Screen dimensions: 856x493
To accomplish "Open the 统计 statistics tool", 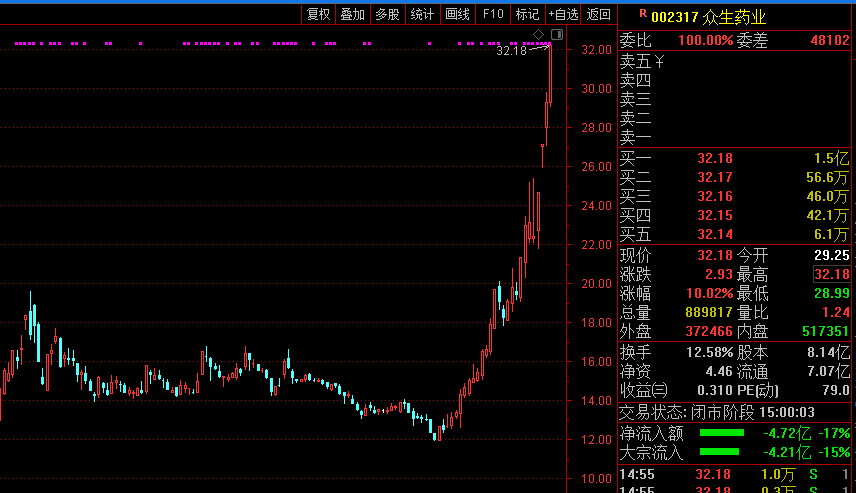I will pyautogui.click(x=422, y=14).
